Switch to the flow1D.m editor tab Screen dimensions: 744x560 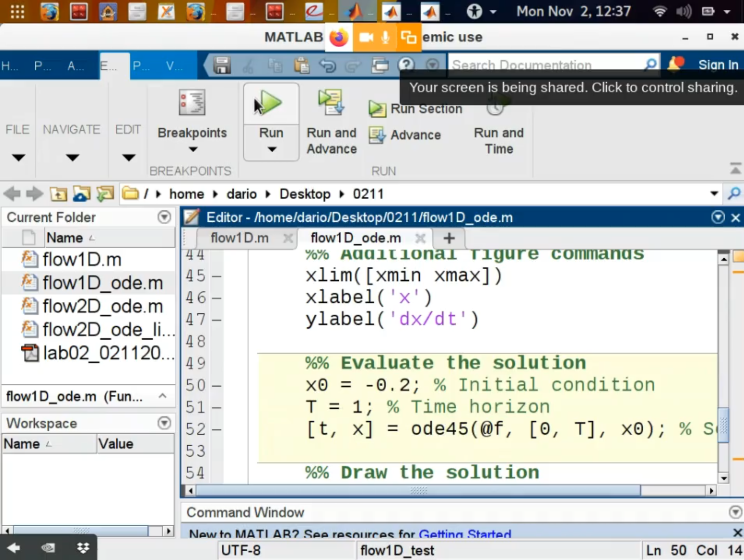240,238
